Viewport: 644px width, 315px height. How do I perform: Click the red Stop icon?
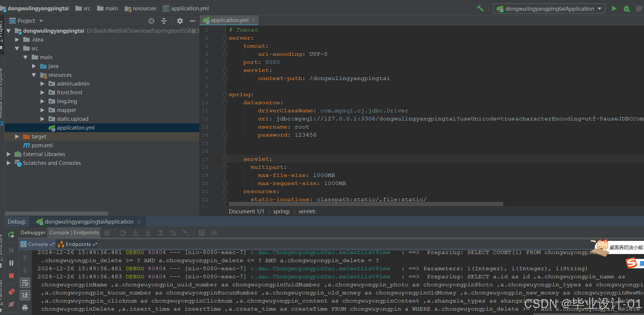coord(11,275)
